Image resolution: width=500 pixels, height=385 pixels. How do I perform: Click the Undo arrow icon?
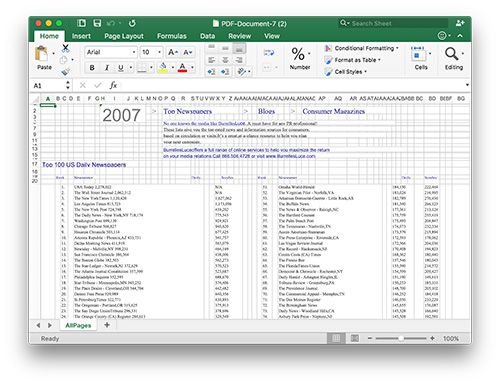coord(111,23)
